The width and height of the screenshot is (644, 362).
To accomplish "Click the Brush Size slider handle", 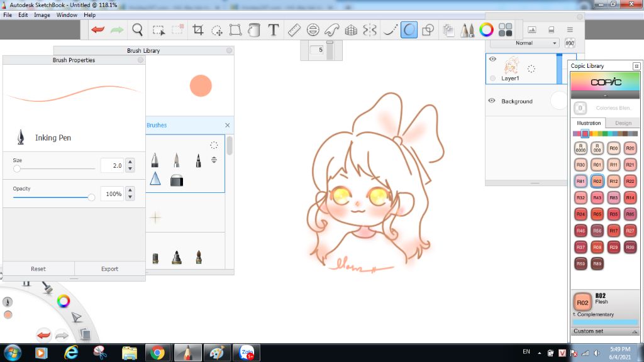I will coord(17,168).
